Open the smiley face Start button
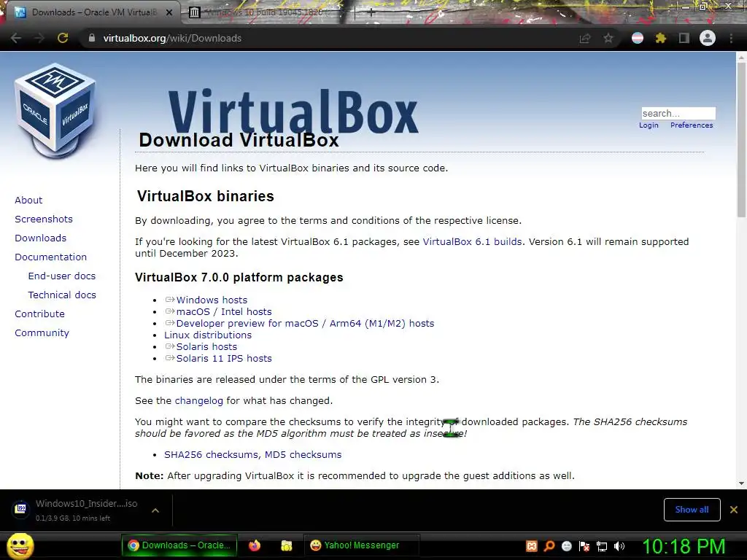 (20, 545)
